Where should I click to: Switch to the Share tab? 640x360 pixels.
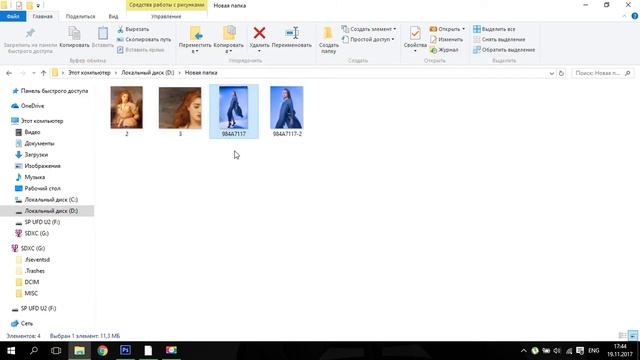click(x=80, y=16)
